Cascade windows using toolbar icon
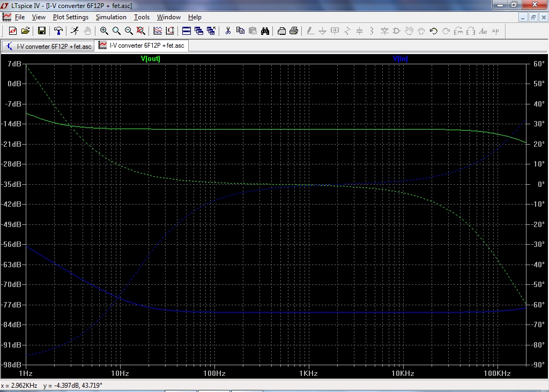Viewport: 549px width, 392px height. (198, 31)
